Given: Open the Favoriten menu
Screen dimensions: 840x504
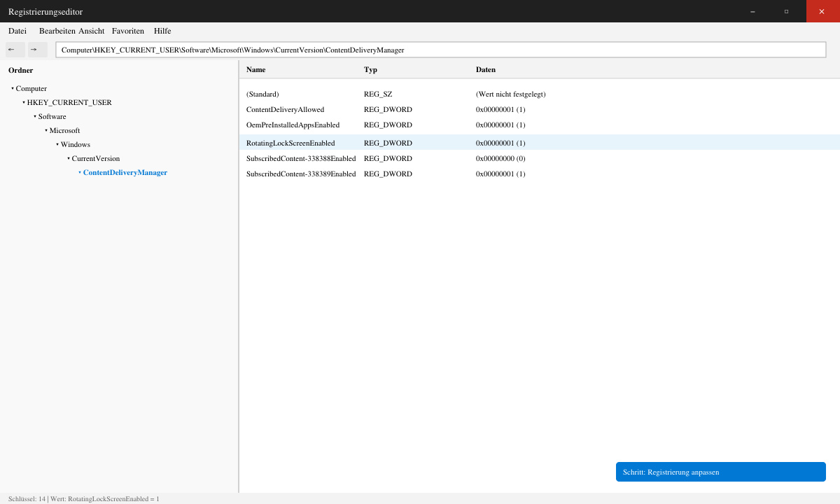Looking at the screenshot, I should tap(128, 31).
